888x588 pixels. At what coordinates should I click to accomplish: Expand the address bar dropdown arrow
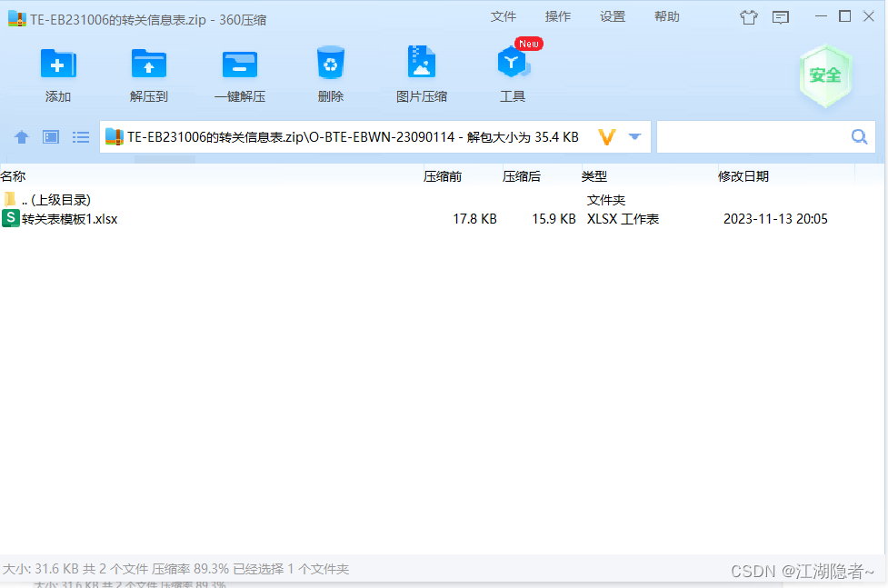coord(634,136)
